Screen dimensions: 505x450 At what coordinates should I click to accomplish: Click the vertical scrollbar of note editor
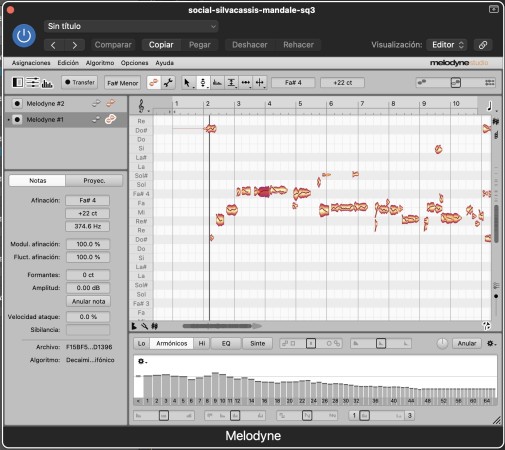tap(496, 223)
